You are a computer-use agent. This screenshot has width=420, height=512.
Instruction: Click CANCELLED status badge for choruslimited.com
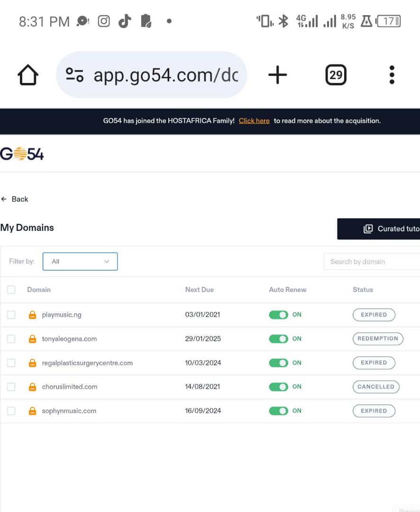coord(376,387)
